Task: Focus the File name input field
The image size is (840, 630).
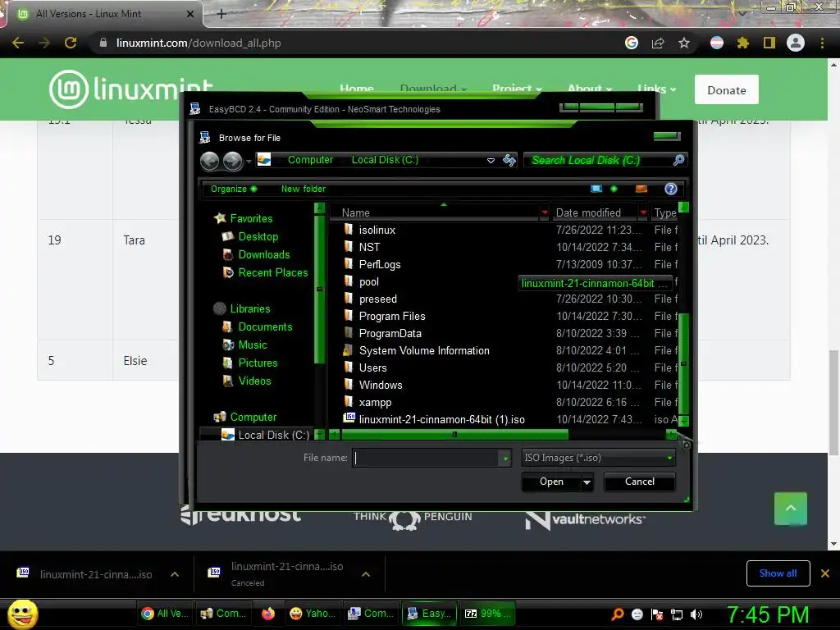Action: click(x=427, y=458)
